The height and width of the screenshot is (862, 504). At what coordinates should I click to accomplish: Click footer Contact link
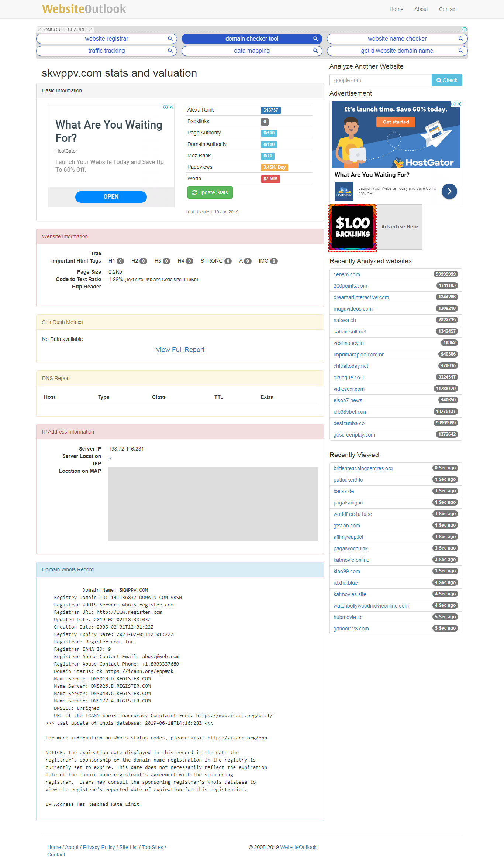point(56,855)
